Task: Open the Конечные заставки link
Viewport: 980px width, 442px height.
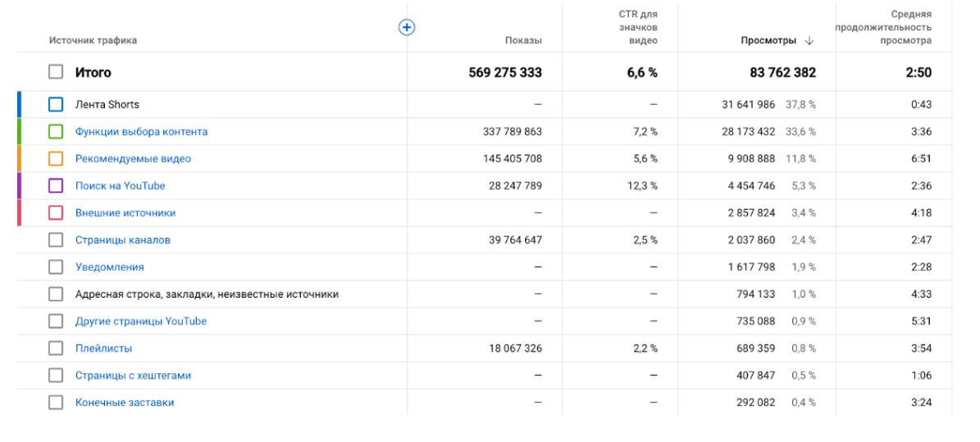Action: [125, 403]
